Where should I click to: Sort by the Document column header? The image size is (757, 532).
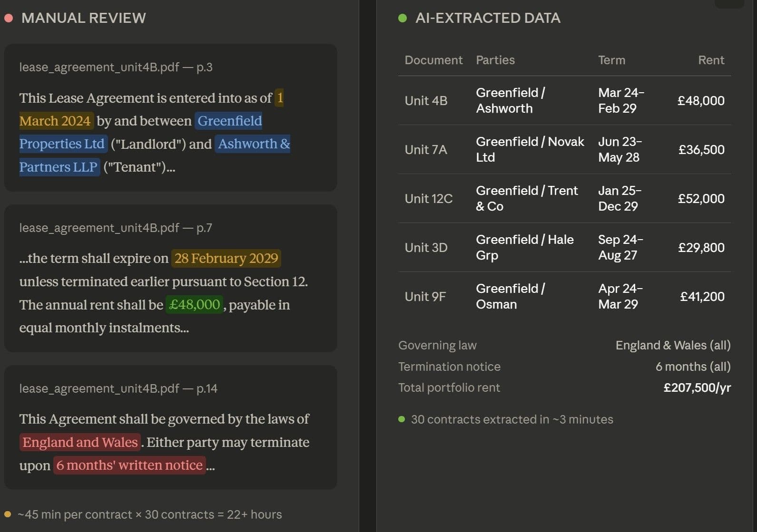click(x=433, y=60)
